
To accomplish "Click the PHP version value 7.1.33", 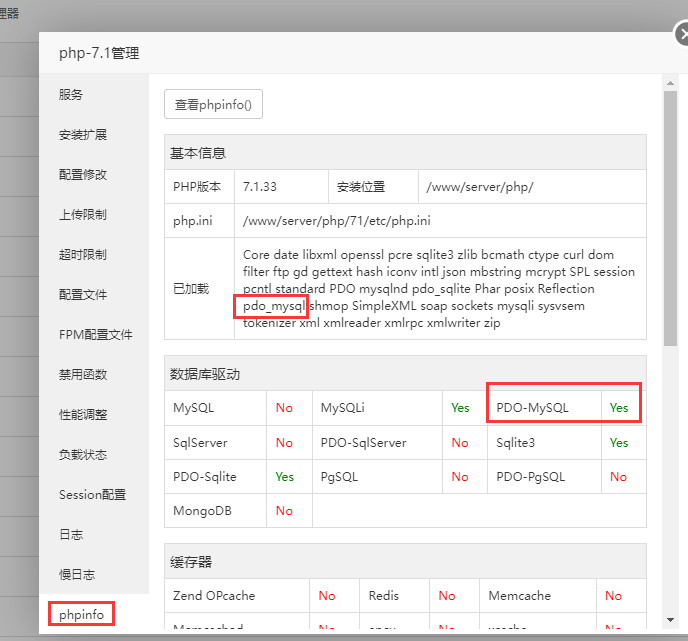I will click(260, 186).
